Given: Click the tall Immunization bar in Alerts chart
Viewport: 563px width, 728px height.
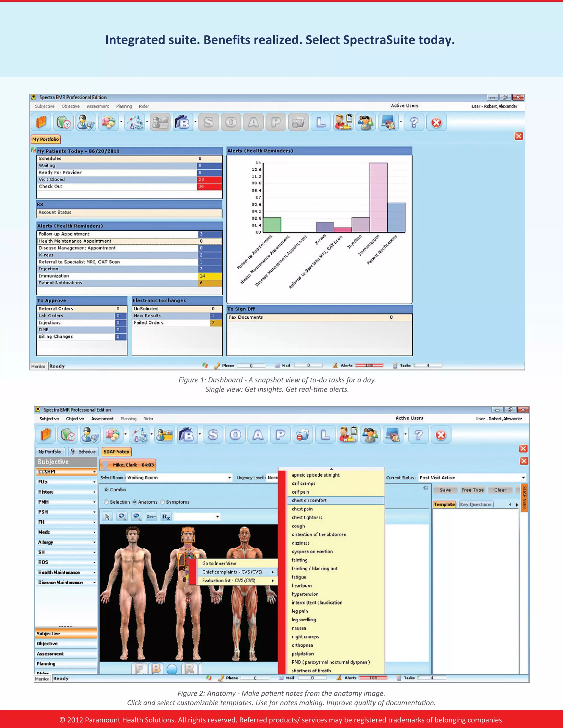Looking at the screenshot, I should 379,198.
